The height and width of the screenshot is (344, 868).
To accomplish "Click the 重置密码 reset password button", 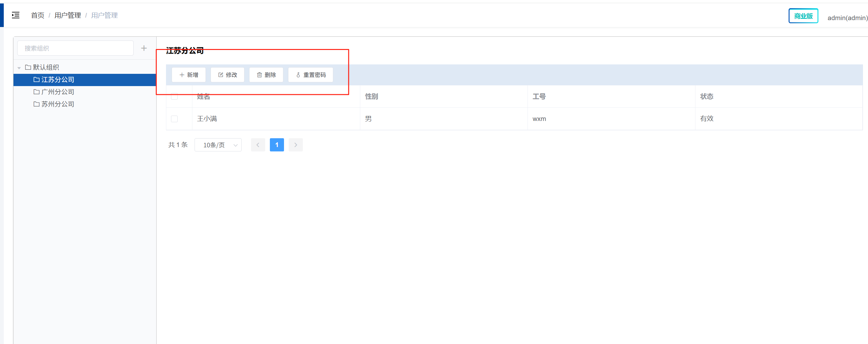I will (311, 75).
